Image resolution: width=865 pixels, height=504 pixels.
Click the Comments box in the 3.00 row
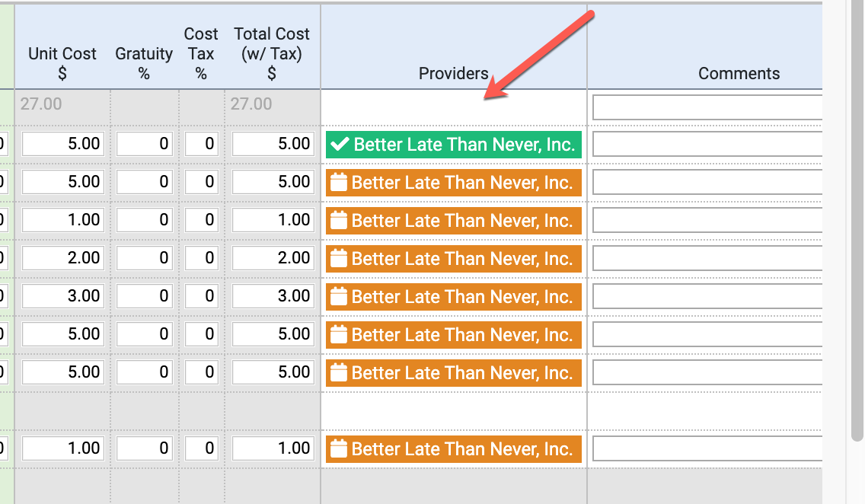click(707, 296)
